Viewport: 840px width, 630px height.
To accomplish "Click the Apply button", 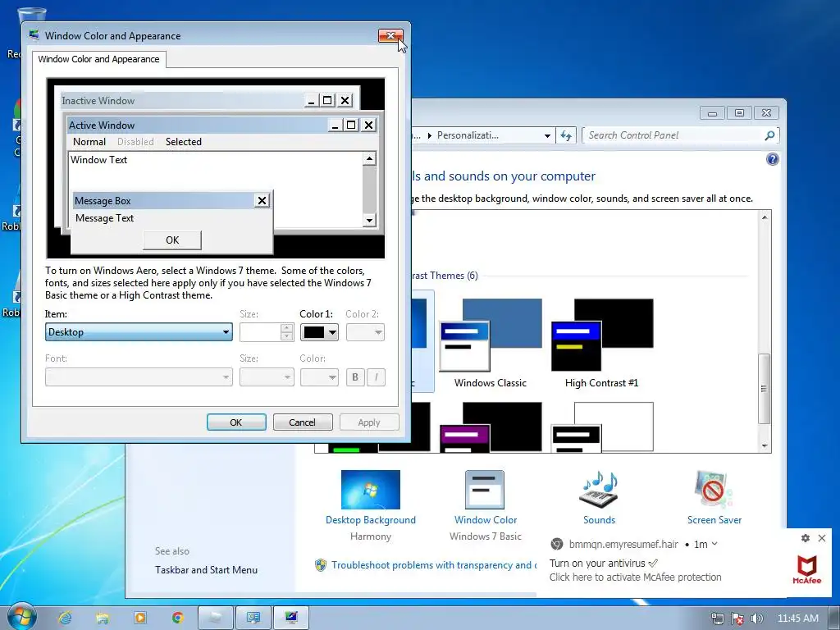I will point(369,422).
